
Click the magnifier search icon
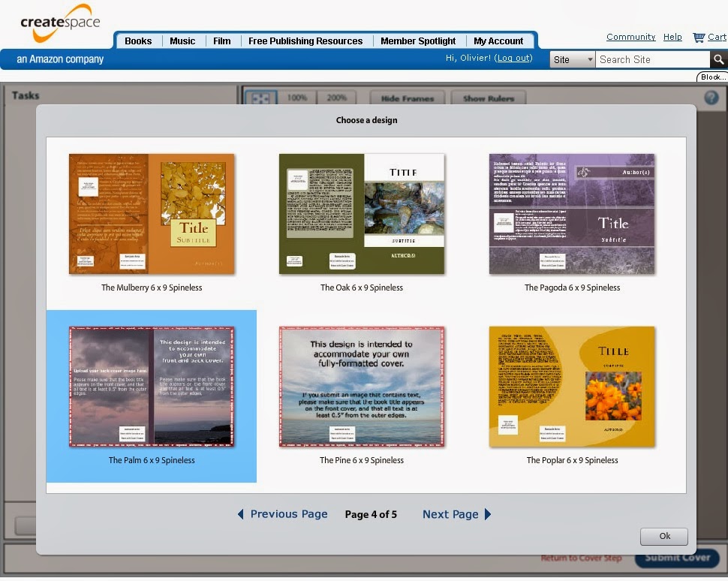719,59
